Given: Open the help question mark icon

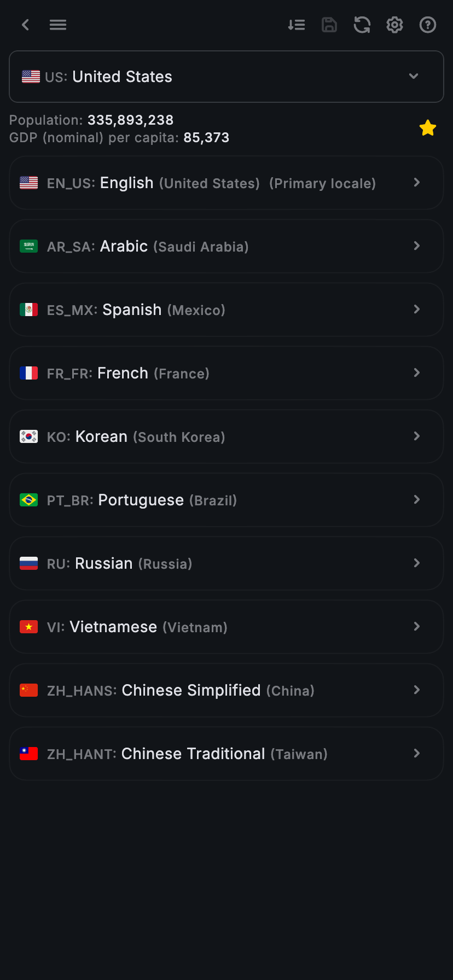Looking at the screenshot, I should click(427, 25).
